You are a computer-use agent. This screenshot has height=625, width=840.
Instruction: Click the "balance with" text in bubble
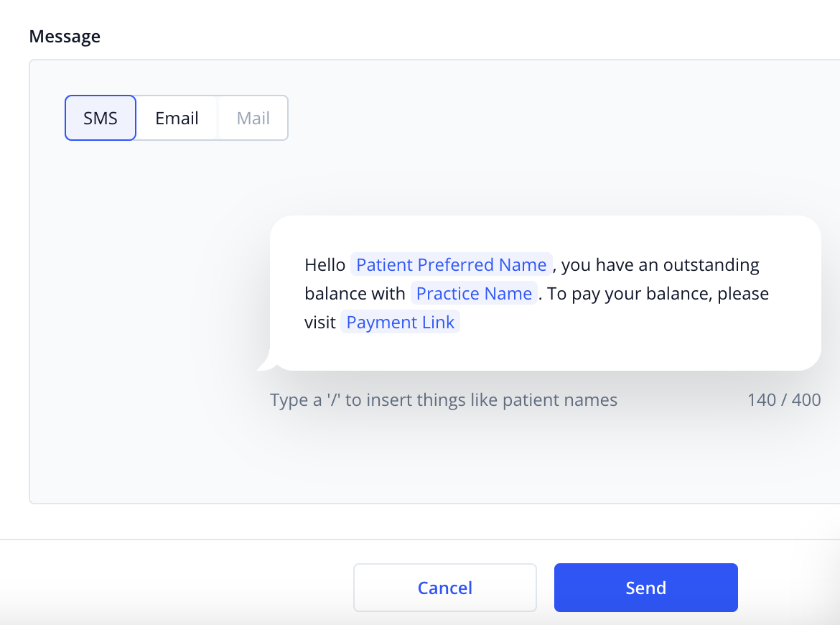pos(355,294)
